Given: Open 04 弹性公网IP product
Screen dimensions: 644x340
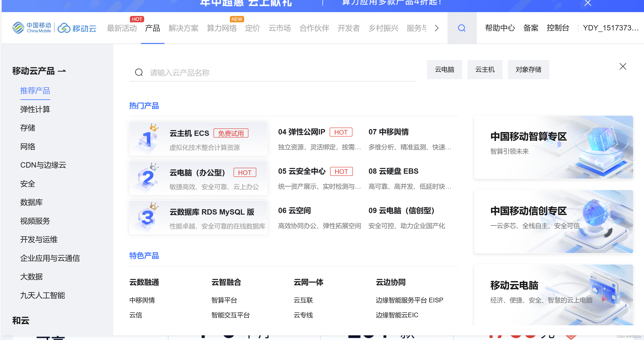Looking at the screenshot, I should pyautogui.click(x=302, y=132).
